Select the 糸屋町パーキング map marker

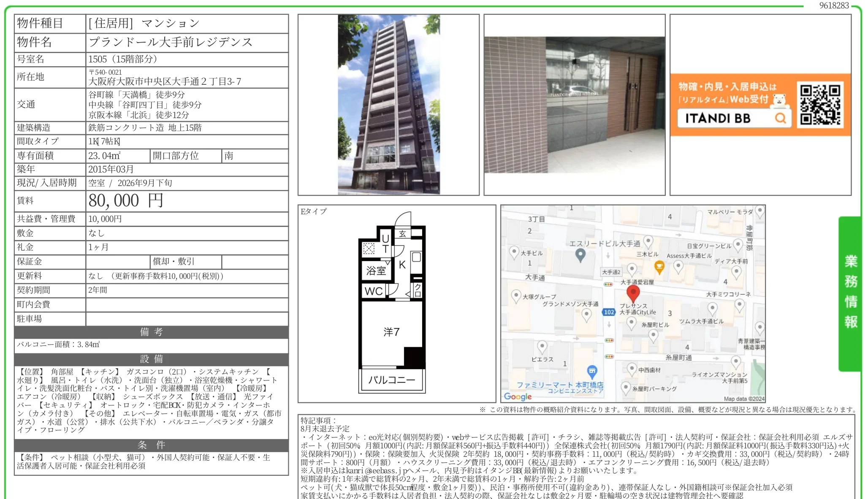(x=626, y=388)
